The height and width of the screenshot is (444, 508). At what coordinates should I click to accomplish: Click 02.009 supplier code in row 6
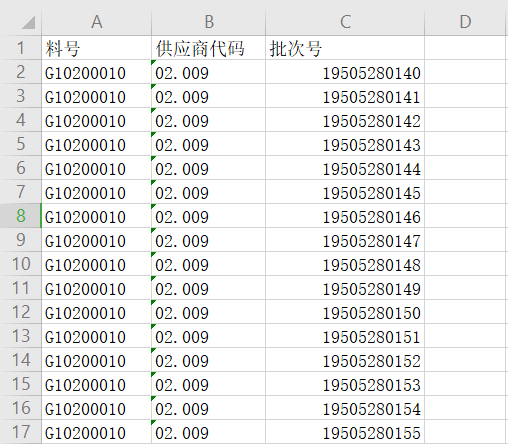tap(209, 168)
